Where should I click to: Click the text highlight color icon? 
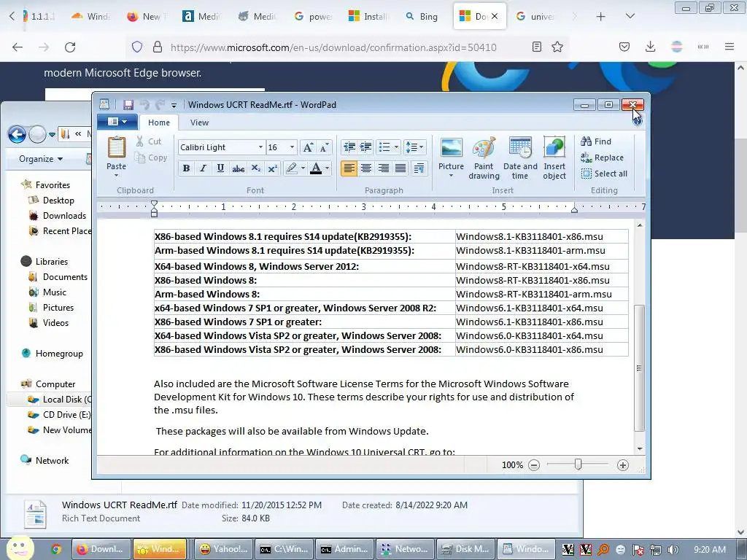click(291, 168)
